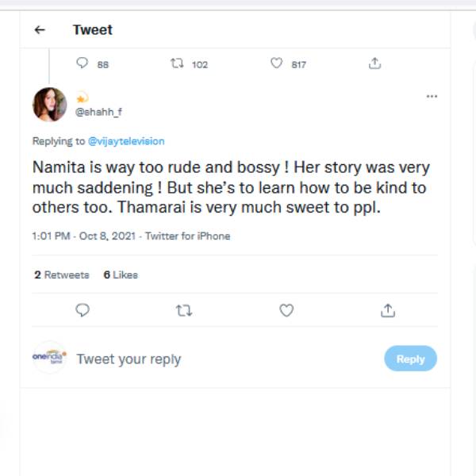Image resolution: width=476 pixels, height=476 pixels.
Task: View the 6 Likes list
Action: [121, 274]
